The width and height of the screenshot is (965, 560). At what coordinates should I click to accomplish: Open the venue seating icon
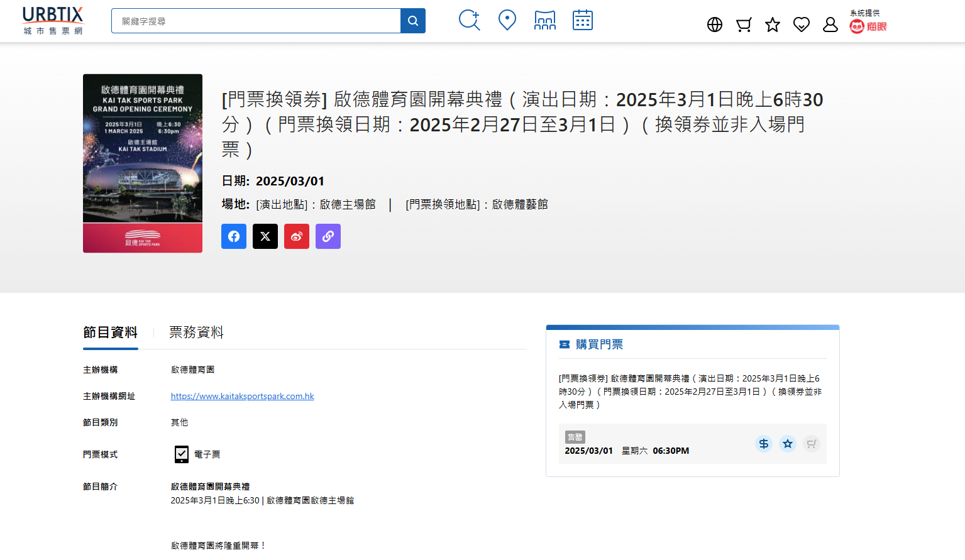[x=544, y=20]
